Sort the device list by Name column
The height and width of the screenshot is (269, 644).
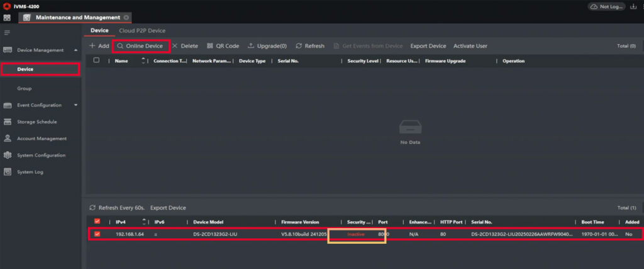(121, 61)
